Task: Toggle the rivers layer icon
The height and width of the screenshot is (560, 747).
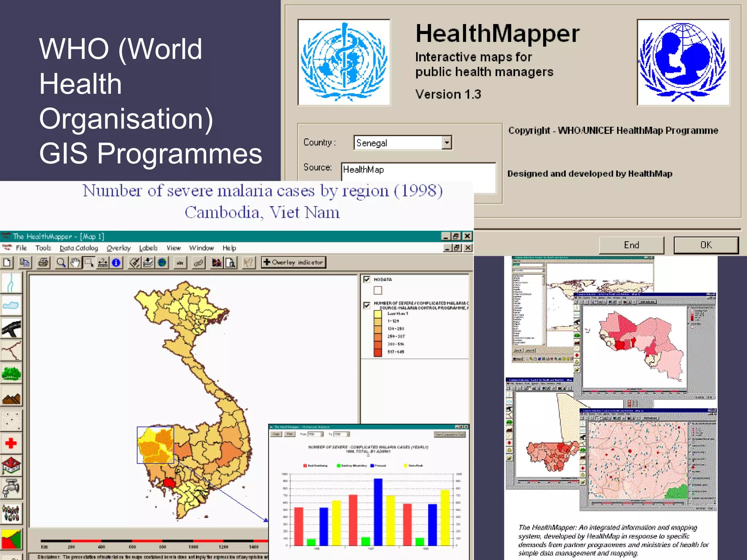Action: [x=11, y=283]
